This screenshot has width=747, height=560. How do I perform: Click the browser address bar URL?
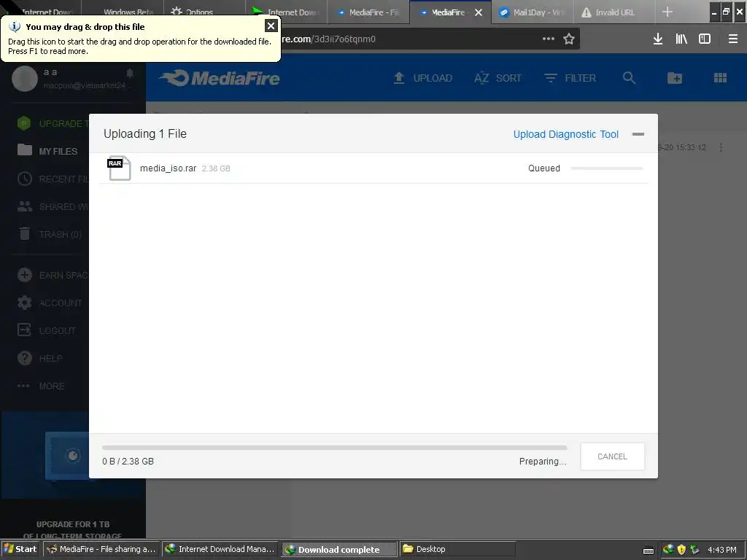pos(329,39)
